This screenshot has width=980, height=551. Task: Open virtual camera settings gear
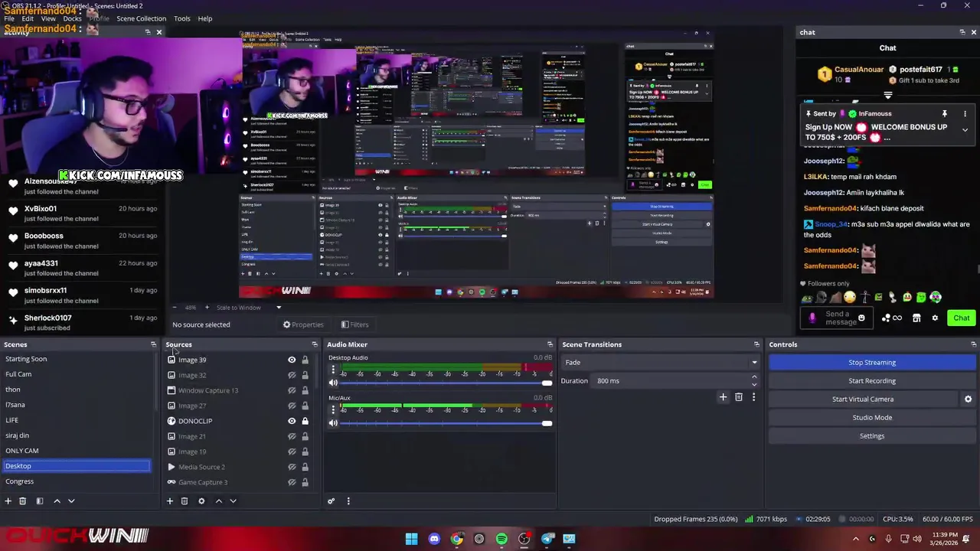click(x=968, y=399)
